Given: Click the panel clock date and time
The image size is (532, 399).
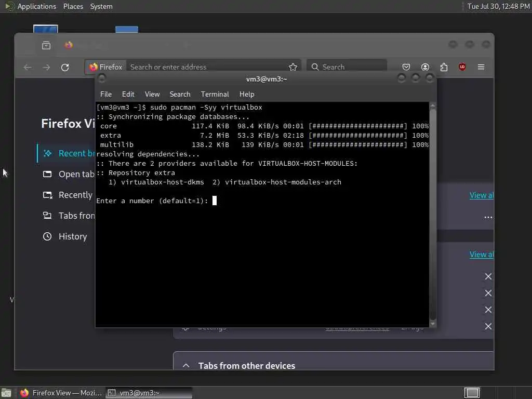Looking at the screenshot, I should (x=498, y=6).
